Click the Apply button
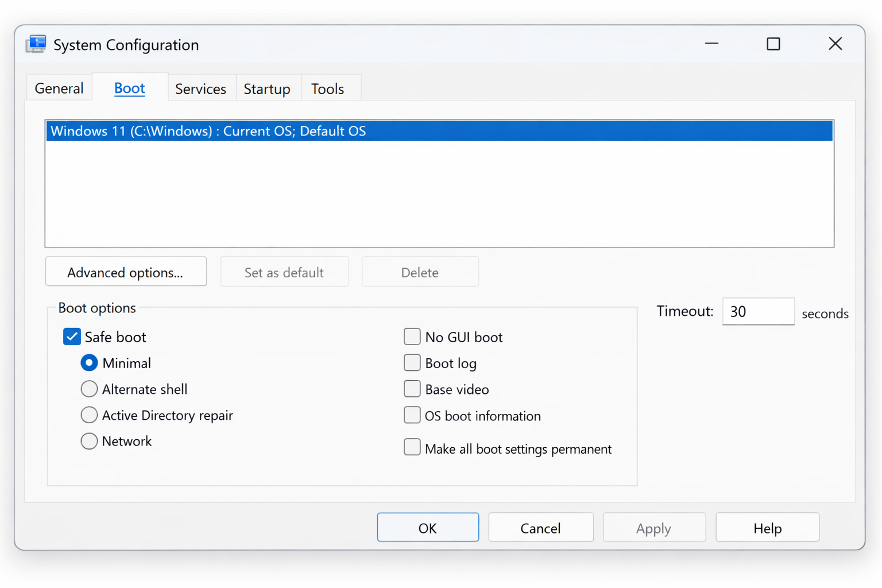The image size is (882, 588). [654, 527]
